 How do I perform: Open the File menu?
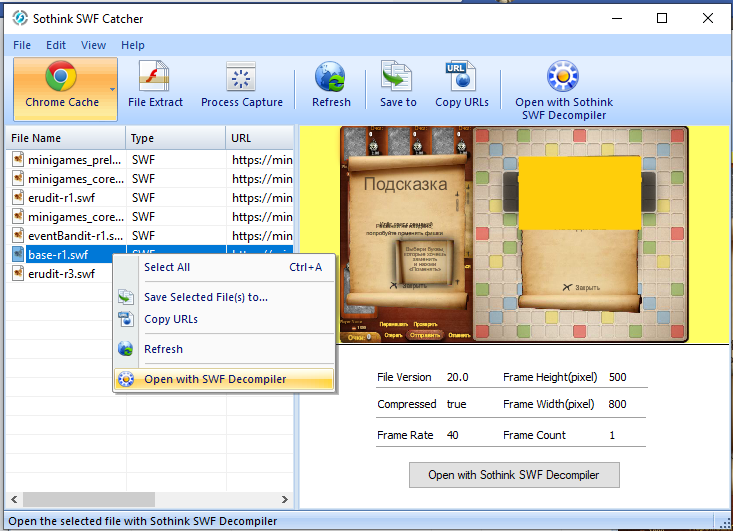22,45
